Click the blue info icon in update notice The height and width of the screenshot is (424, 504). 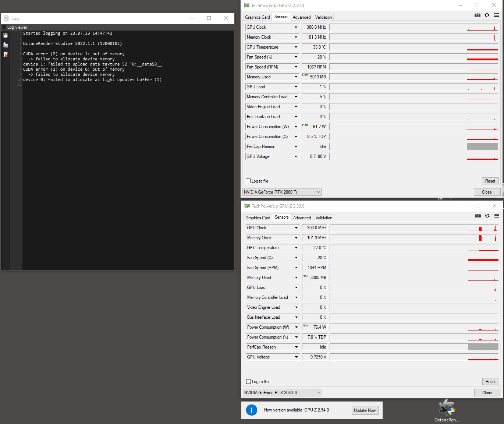point(252,410)
